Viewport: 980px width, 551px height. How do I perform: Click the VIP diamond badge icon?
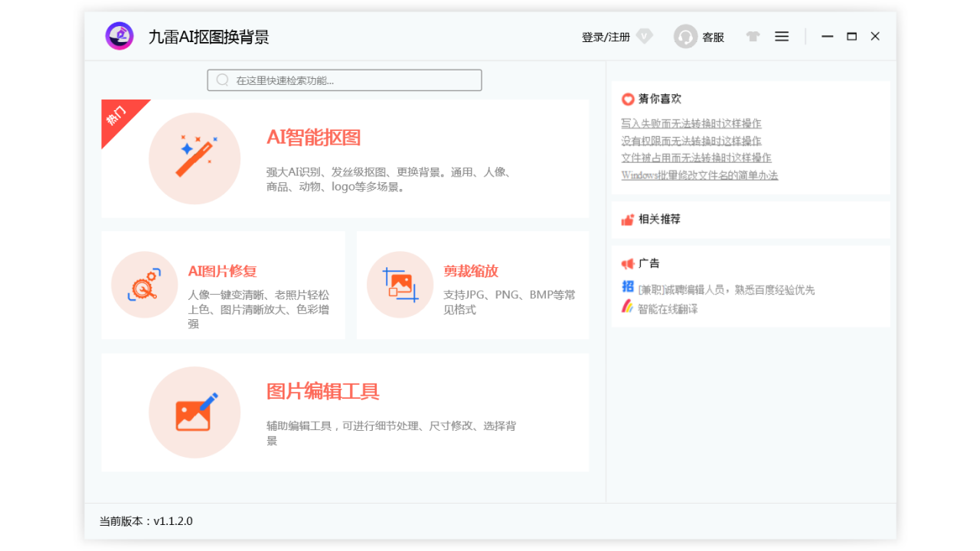pos(645,36)
